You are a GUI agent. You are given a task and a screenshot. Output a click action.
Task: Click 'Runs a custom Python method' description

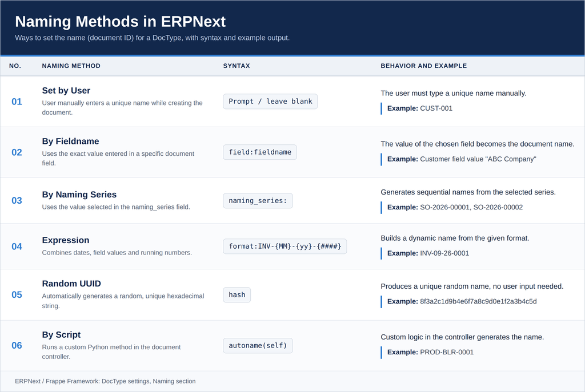click(x=111, y=351)
